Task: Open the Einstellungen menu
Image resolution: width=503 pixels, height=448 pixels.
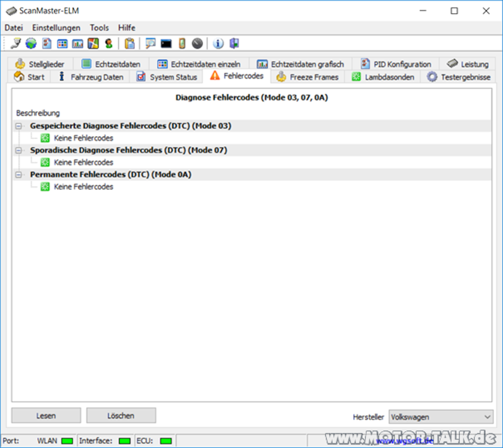Action: (56, 28)
